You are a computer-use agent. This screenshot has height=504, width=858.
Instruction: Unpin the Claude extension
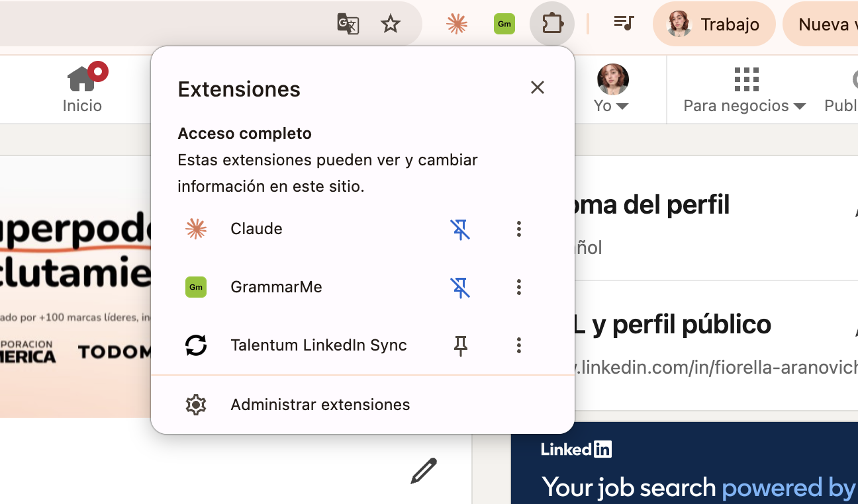460,229
